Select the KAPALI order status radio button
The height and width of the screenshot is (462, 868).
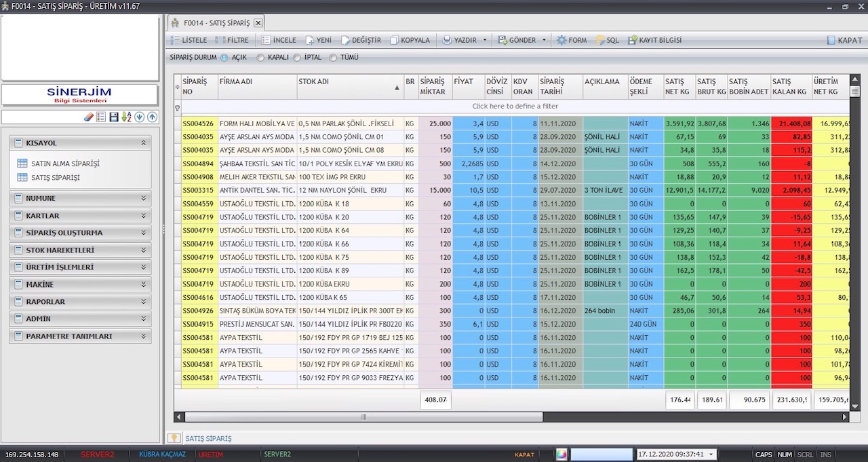(261, 58)
